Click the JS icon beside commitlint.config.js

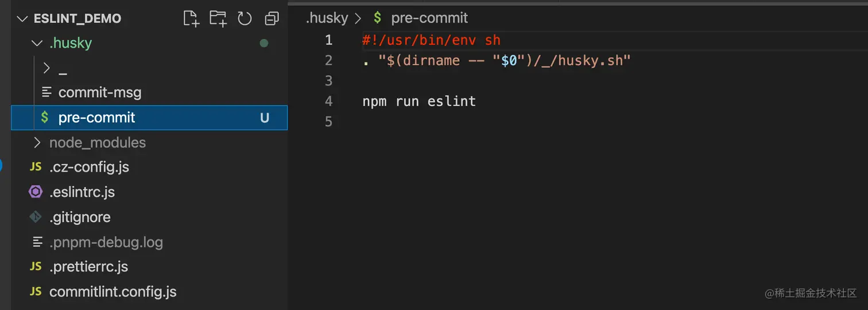[36, 292]
